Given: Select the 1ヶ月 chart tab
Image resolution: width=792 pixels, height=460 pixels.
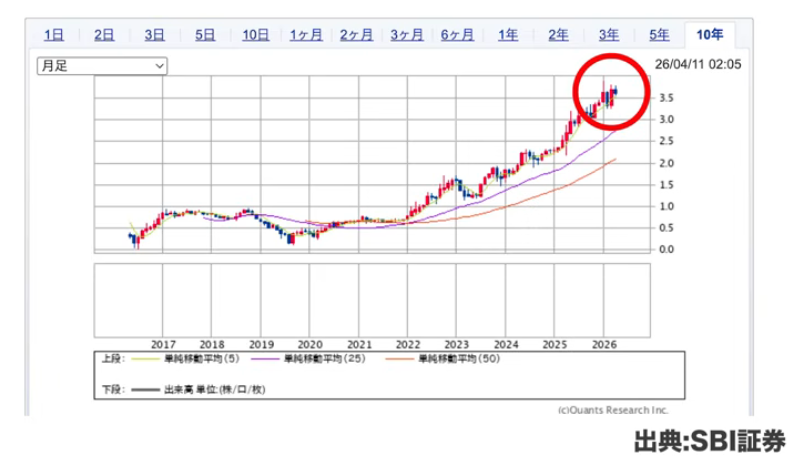Looking at the screenshot, I should click(306, 34).
